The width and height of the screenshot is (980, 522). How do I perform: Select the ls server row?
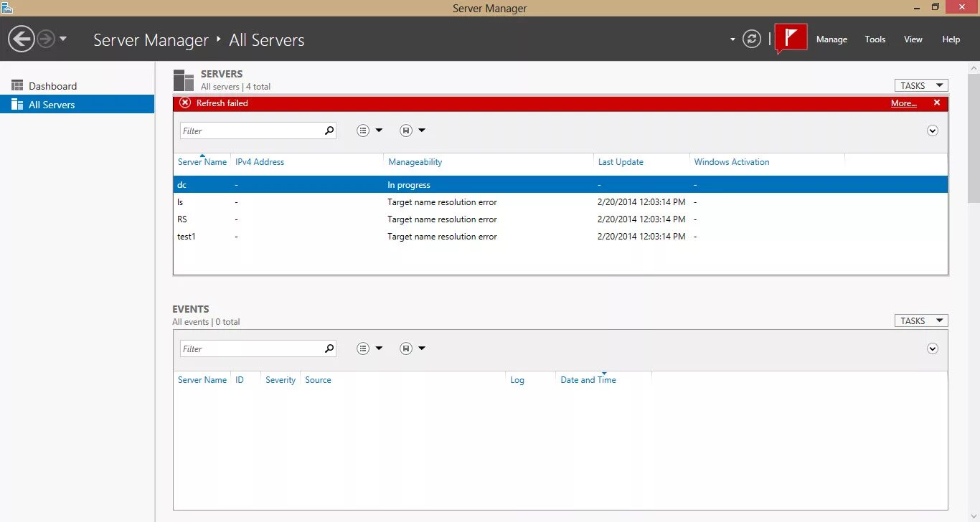tap(560, 202)
